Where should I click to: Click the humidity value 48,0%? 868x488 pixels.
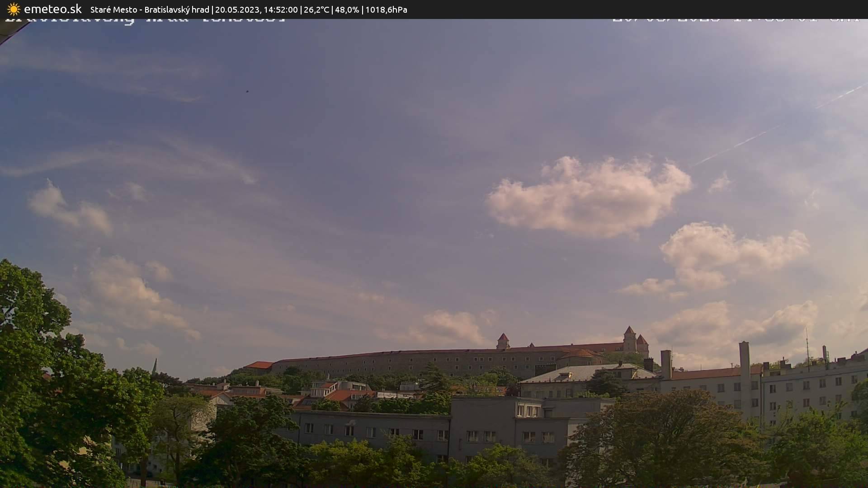347,9
